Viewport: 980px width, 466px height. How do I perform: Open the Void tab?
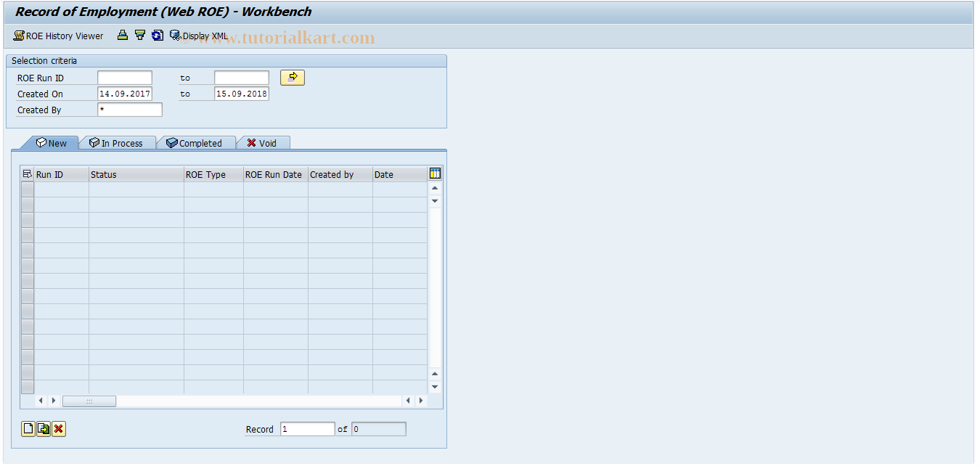(262, 143)
